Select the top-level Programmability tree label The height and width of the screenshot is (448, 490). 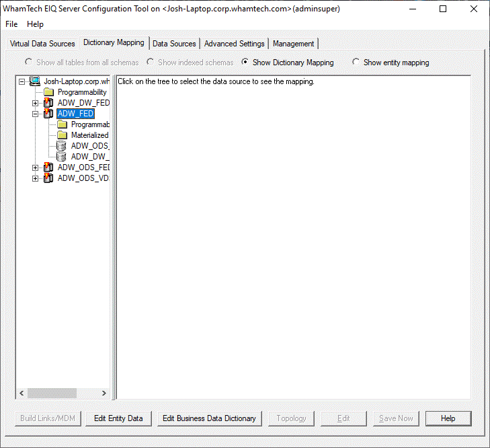(x=82, y=92)
